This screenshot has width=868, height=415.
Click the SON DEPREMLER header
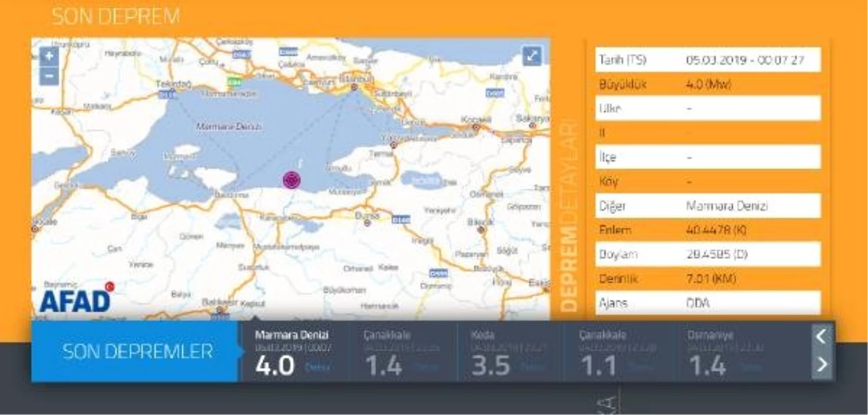tap(138, 352)
